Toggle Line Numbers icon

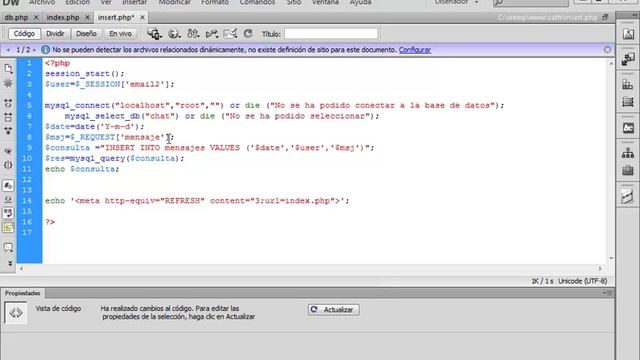[8, 186]
